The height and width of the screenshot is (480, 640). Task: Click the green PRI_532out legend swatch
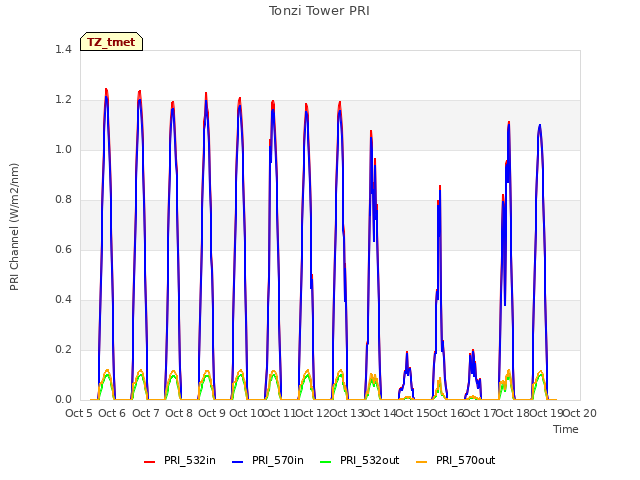tap(325, 461)
